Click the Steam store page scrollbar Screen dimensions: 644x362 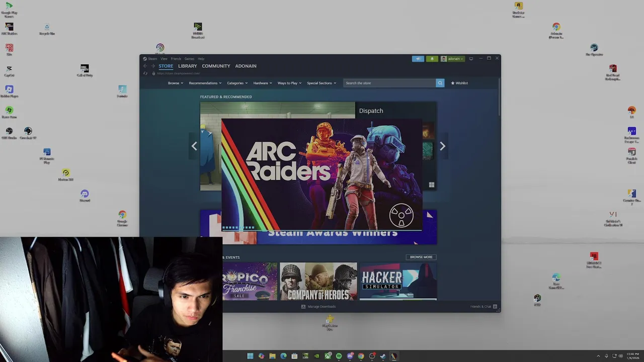[499, 97]
